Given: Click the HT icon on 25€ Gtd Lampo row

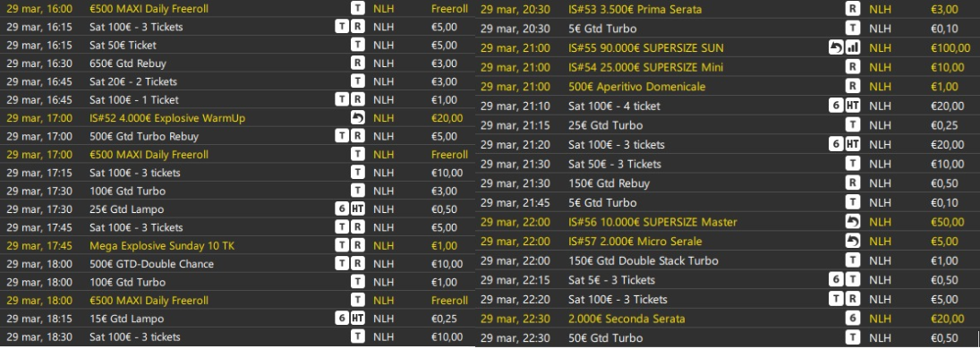Looking at the screenshot, I should point(357,209).
